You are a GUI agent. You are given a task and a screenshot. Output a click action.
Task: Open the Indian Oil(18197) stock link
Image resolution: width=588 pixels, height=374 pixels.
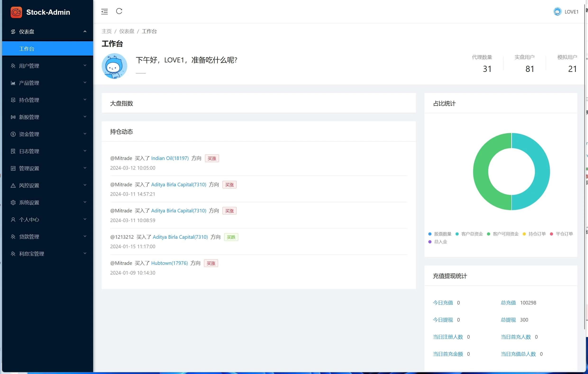coord(170,158)
